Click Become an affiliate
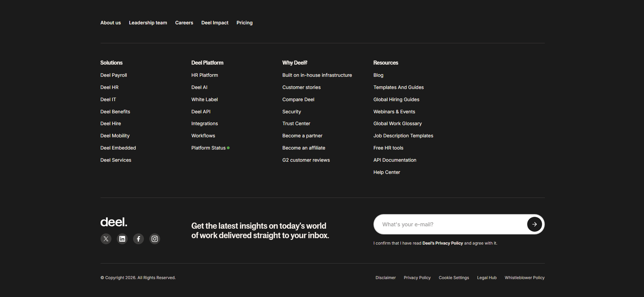Viewport: 644px width, 297px height. pyautogui.click(x=304, y=148)
